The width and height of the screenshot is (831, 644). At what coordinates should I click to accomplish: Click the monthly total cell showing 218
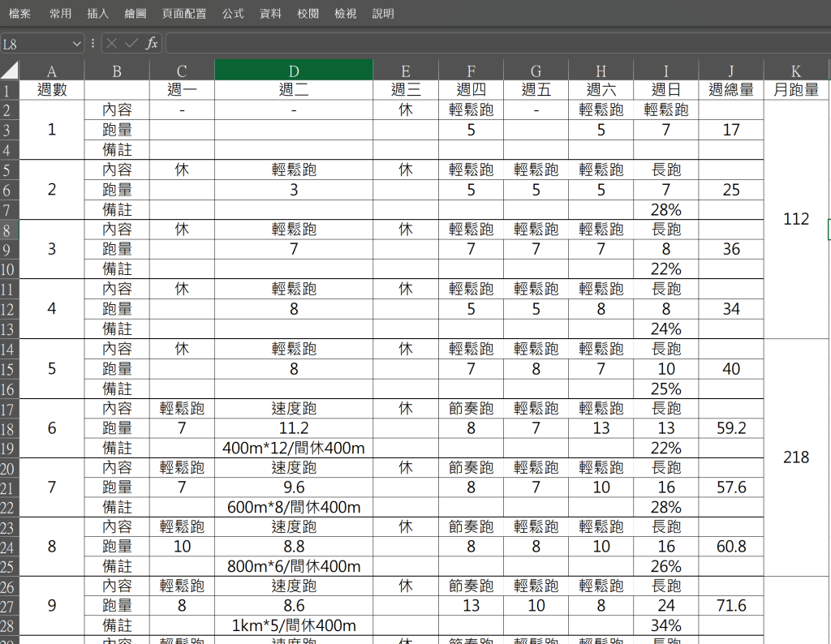(x=796, y=457)
